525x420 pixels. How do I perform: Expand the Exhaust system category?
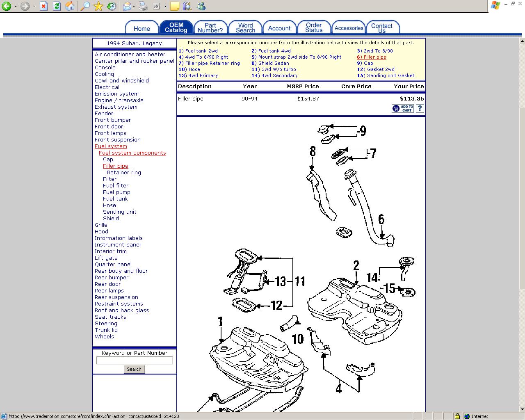click(116, 107)
